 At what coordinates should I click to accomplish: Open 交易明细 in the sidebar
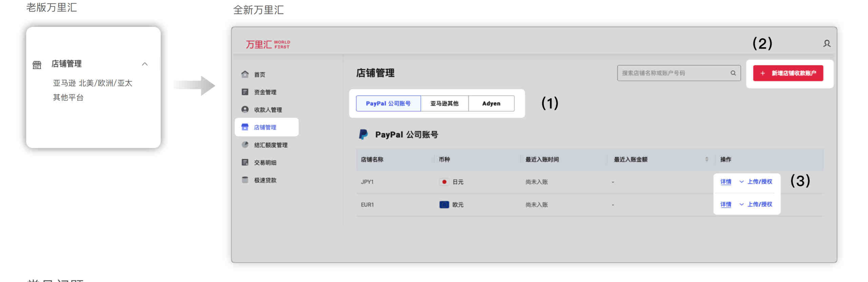click(x=265, y=163)
